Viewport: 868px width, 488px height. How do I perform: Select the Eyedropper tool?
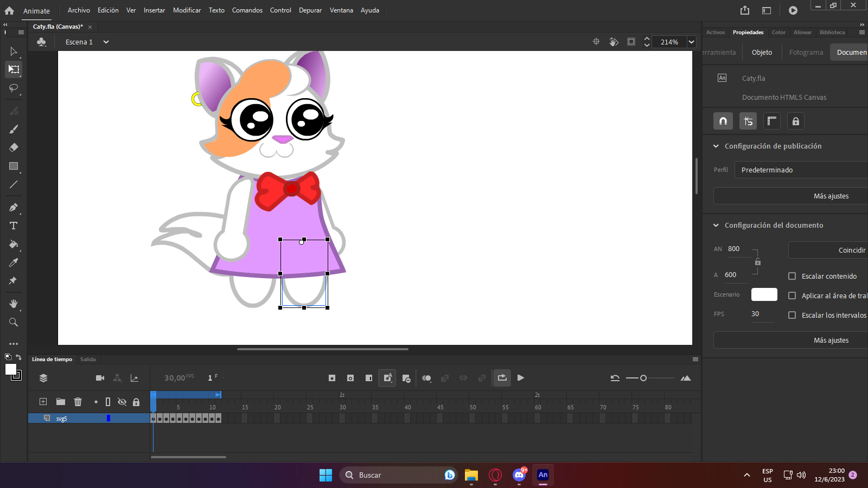[x=14, y=262]
